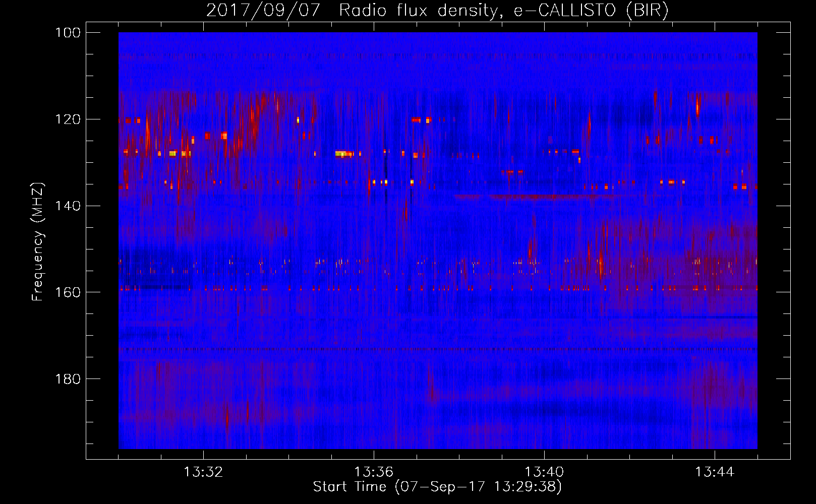This screenshot has width=816, height=504.
Task: Click the 13:44 time tick label
Action: [x=715, y=472]
